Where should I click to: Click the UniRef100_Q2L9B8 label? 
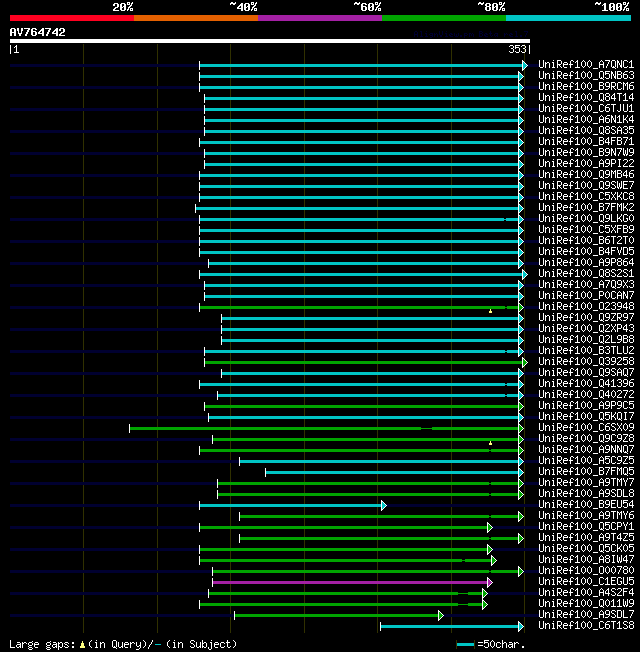pyautogui.click(x=586, y=340)
